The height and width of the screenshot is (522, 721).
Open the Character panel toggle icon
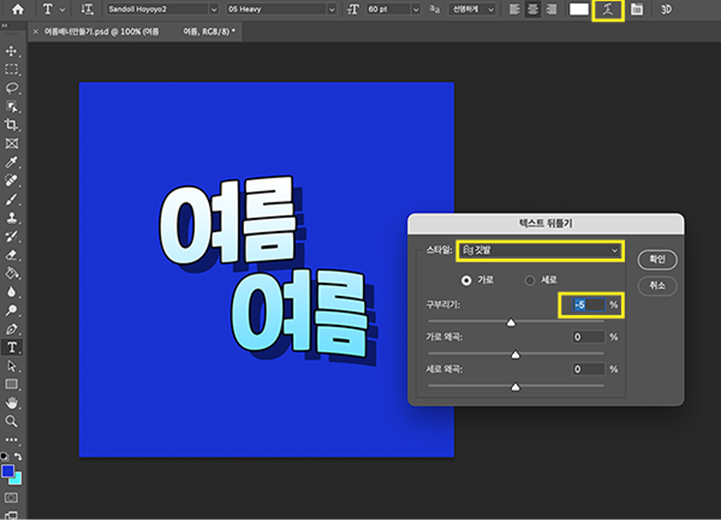(x=636, y=10)
